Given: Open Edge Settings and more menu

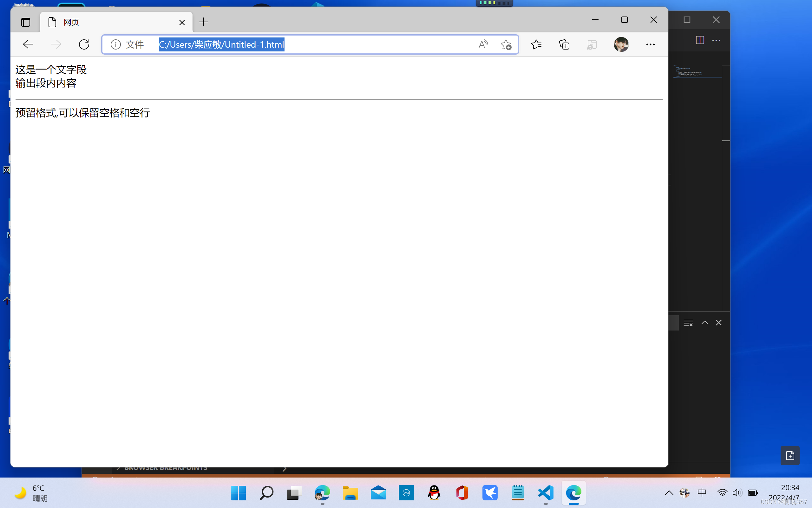Looking at the screenshot, I should [x=650, y=44].
